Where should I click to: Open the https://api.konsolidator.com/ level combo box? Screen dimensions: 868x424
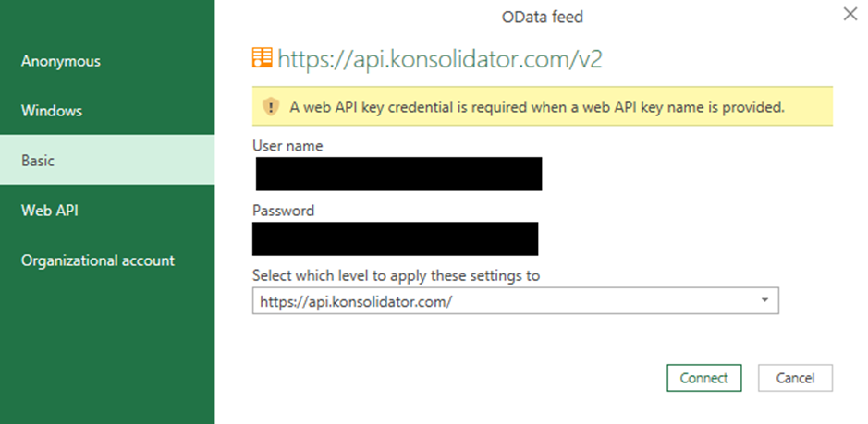(x=516, y=300)
